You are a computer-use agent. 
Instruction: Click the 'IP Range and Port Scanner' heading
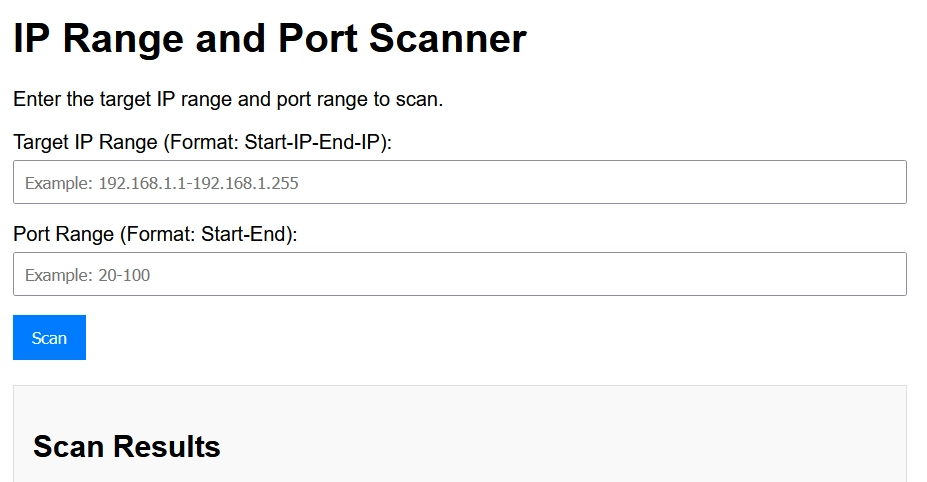[x=269, y=39]
